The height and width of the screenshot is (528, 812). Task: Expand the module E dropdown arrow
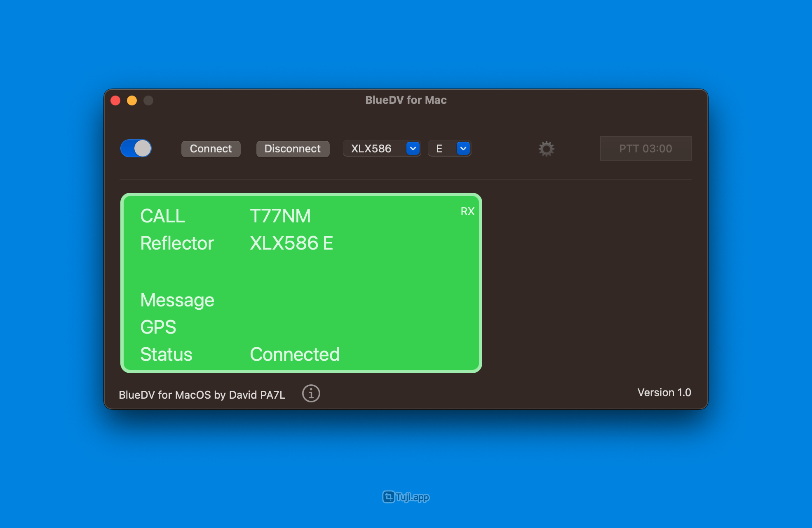(x=463, y=148)
